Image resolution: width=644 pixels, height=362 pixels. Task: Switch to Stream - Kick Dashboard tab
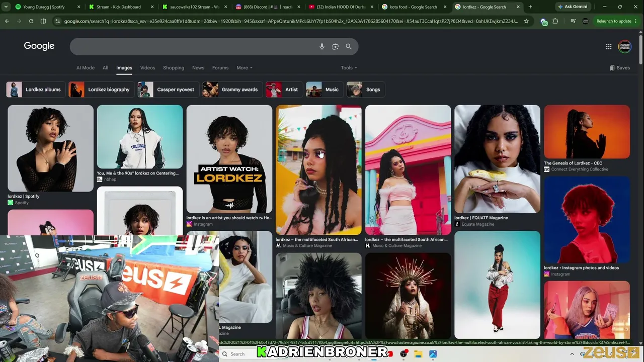121,7
